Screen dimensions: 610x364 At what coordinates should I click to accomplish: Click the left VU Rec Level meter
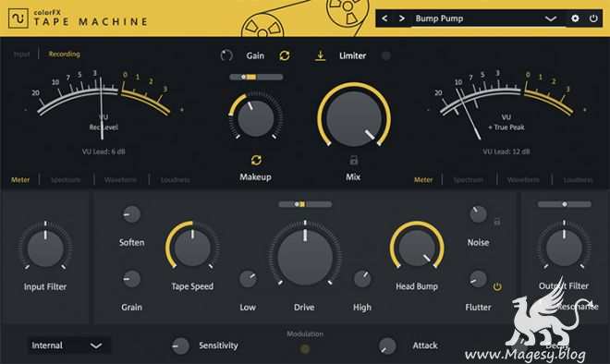point(104,105)
